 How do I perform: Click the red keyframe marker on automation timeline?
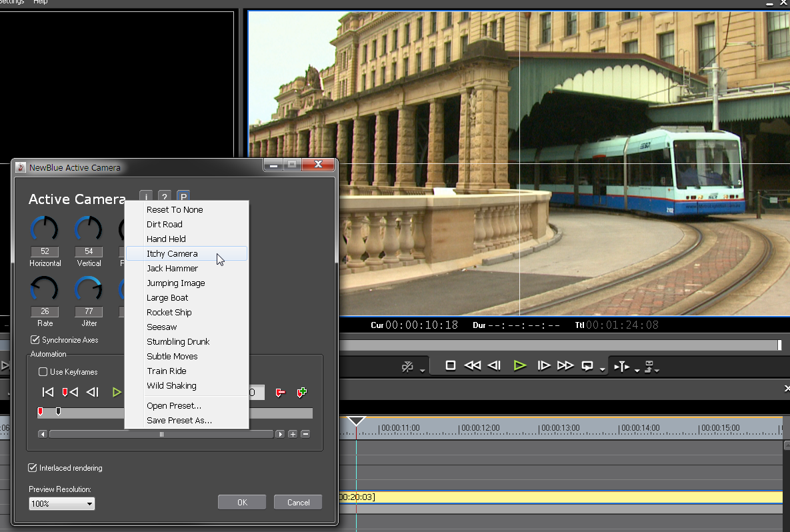pos(40,411)
